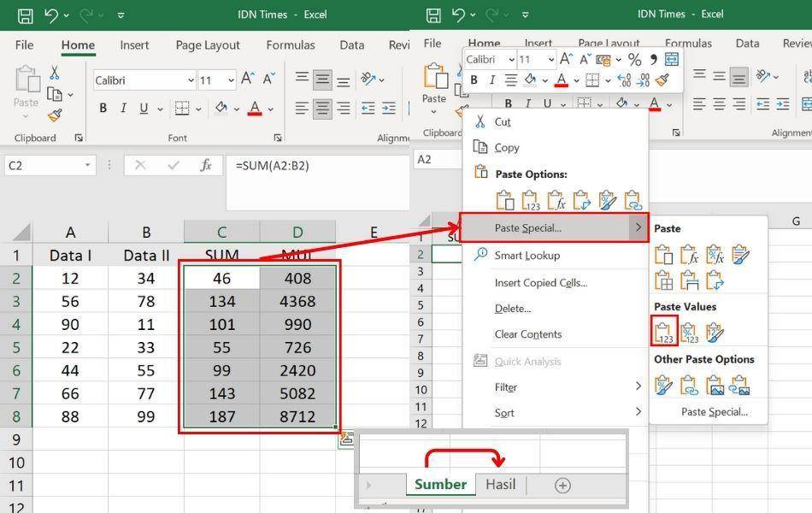This screenshot has width=812, height=513.
Task: Expand the Underline style dropdown arrow, left ribbon
Action: 160,109
